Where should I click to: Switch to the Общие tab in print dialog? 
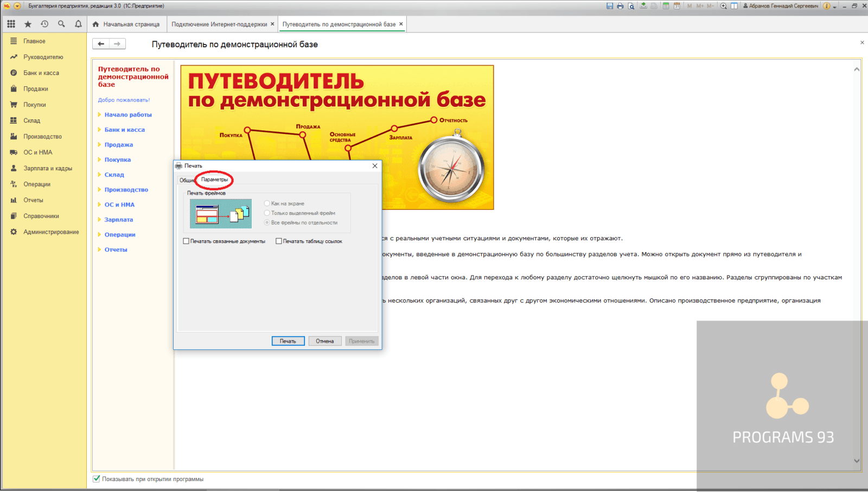click(x=187, y=180)
